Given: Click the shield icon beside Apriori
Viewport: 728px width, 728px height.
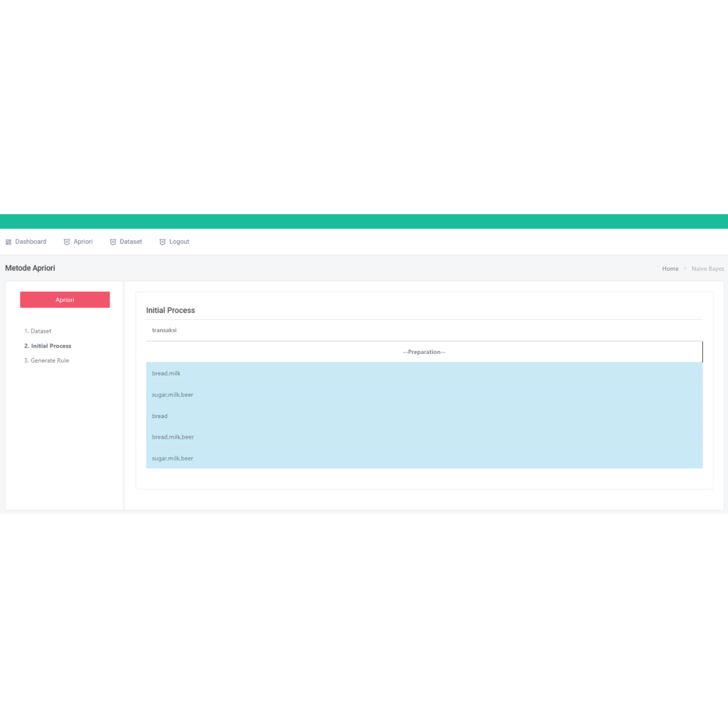Looking at the screenshot, I should [x=67, y=242].
